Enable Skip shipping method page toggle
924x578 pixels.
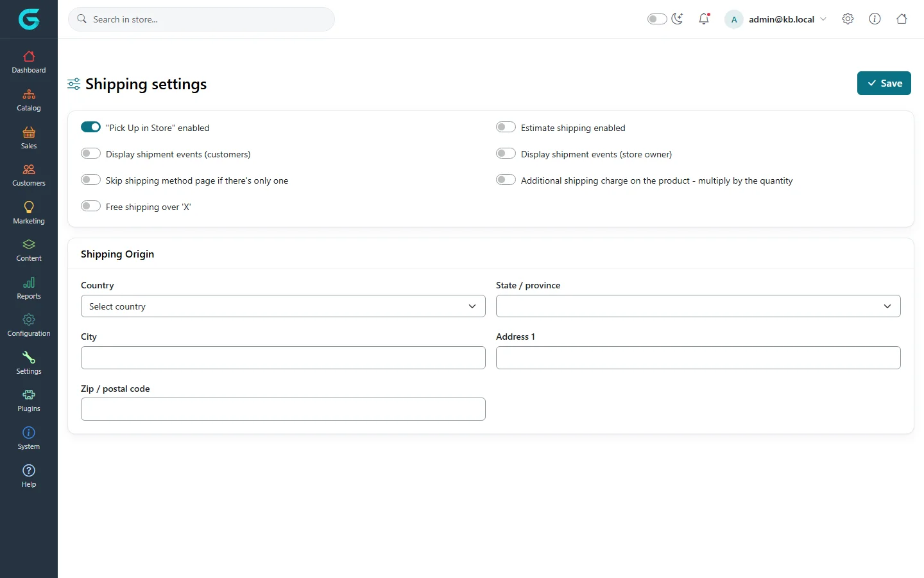coord(90,180)
